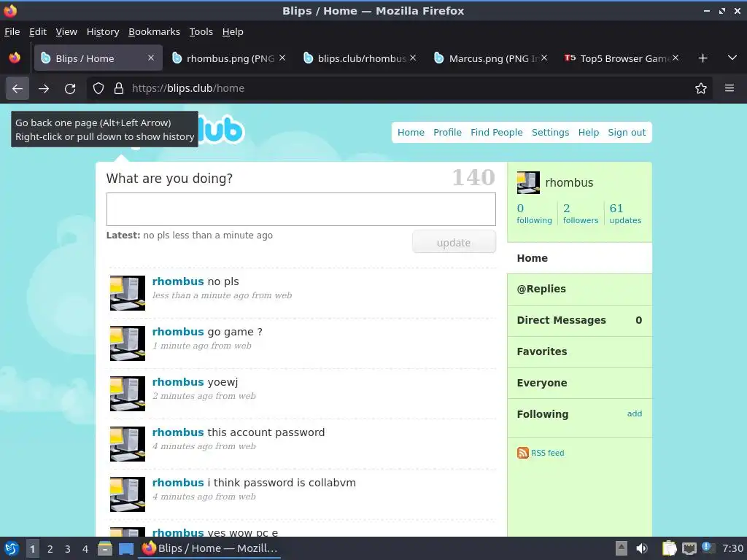This screenshot has width=747, height=560.
Task: Open the Tools menu
Action: [x=201, y=32]
